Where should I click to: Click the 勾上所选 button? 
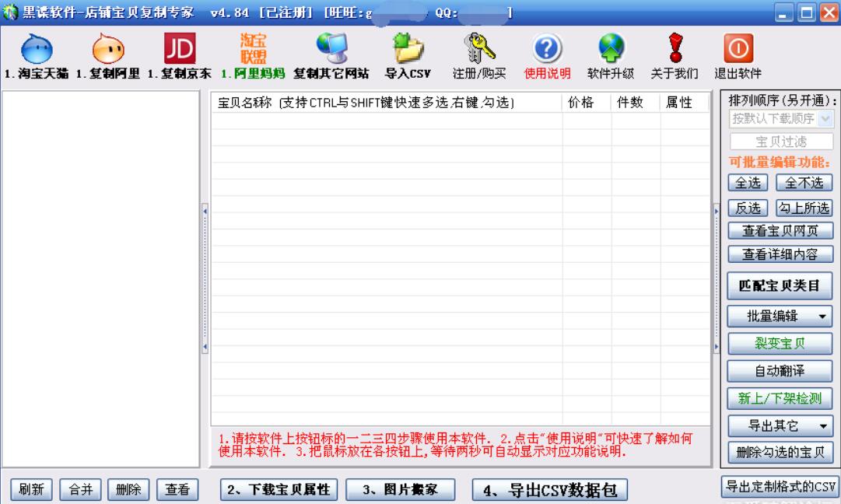point(804,208)
